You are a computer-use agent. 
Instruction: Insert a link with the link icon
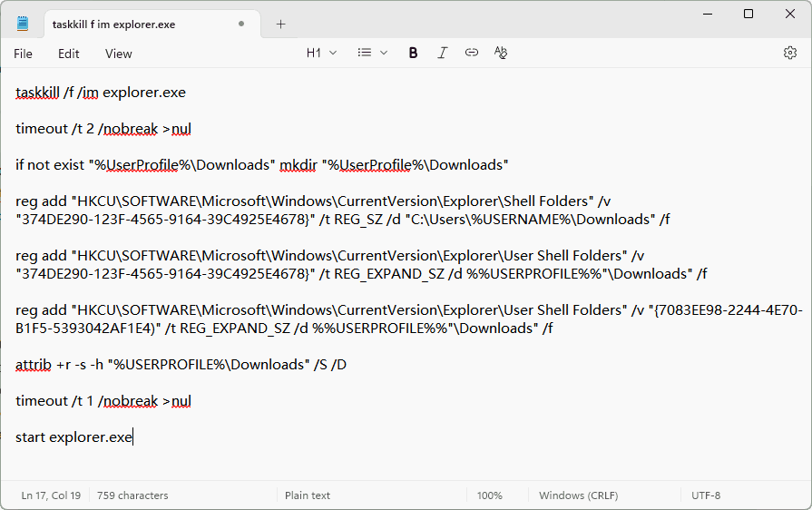[x=472, y=54]
